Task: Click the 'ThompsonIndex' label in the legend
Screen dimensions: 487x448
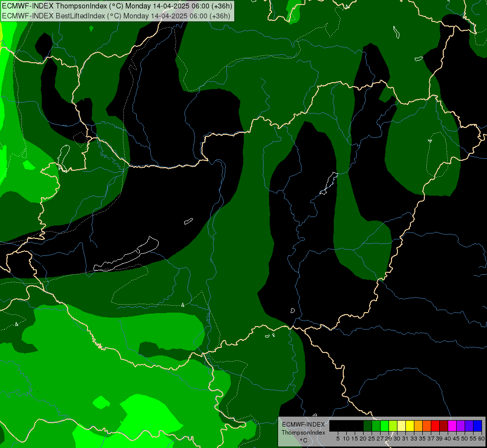Action: point(303,433)
